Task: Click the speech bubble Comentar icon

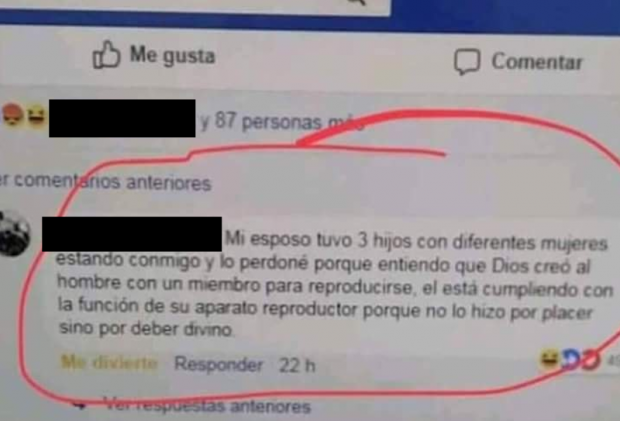Action: (x=467, y=62)
